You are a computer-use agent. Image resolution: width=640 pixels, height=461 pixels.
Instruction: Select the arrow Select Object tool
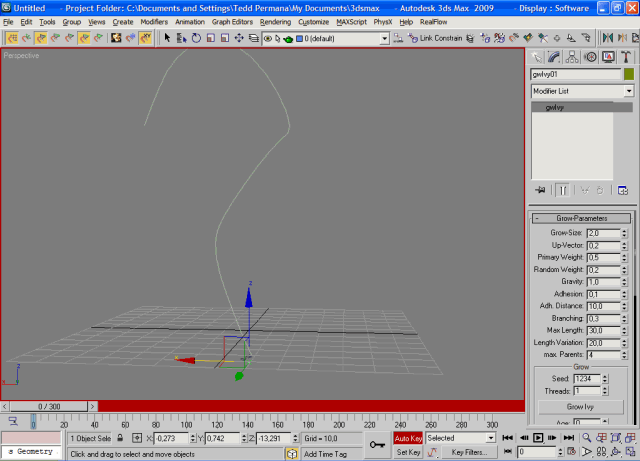point(167,38)
